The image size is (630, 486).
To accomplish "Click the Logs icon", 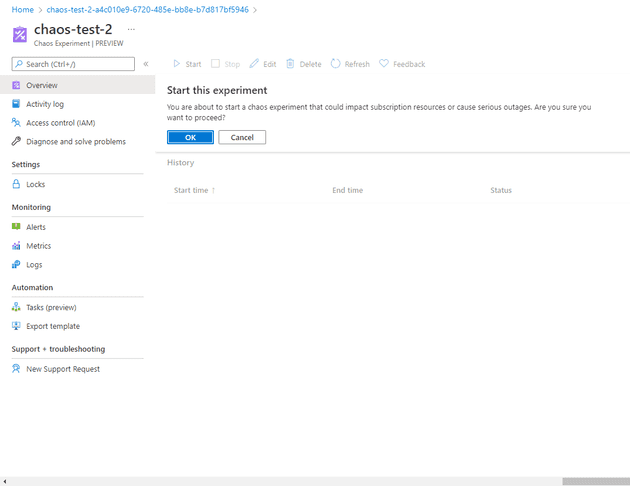I will (16, 264).
